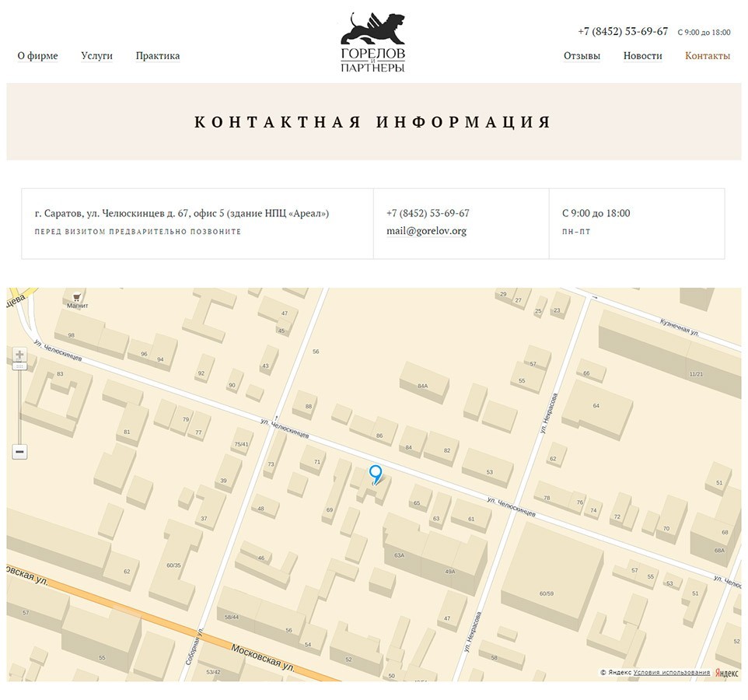Open the Услуги menu item

96,56
